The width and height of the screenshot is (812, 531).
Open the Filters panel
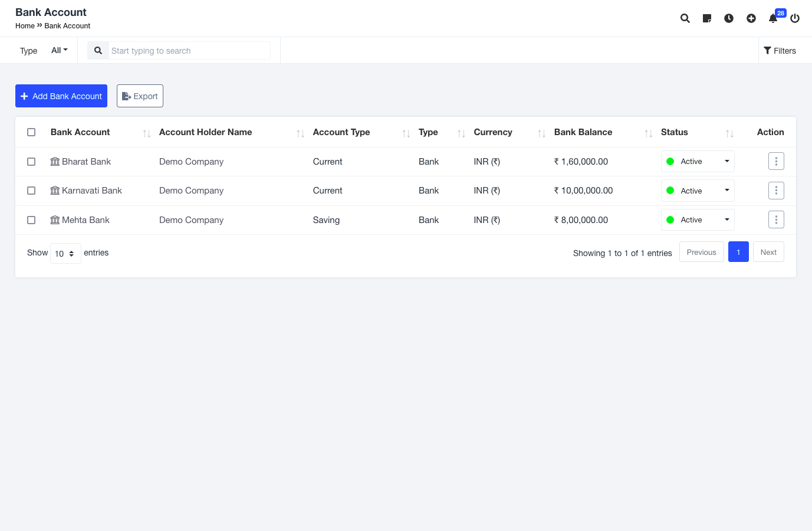780,51
